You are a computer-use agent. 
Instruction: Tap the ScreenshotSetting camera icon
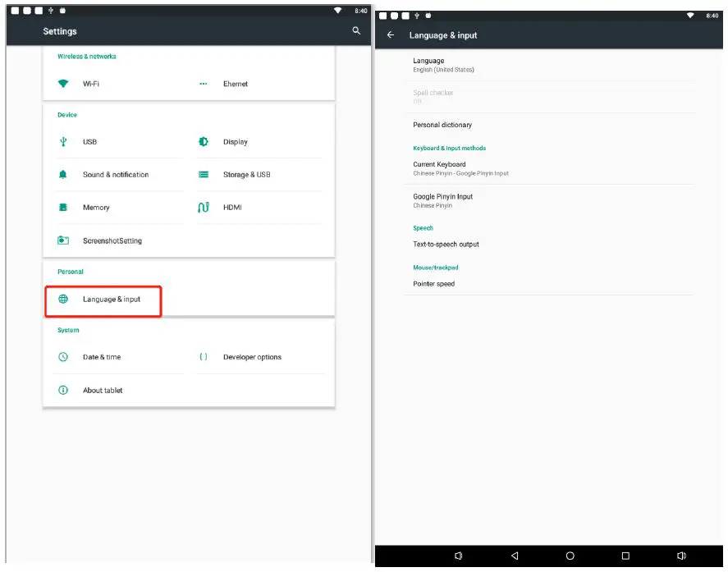click(63, 240)
